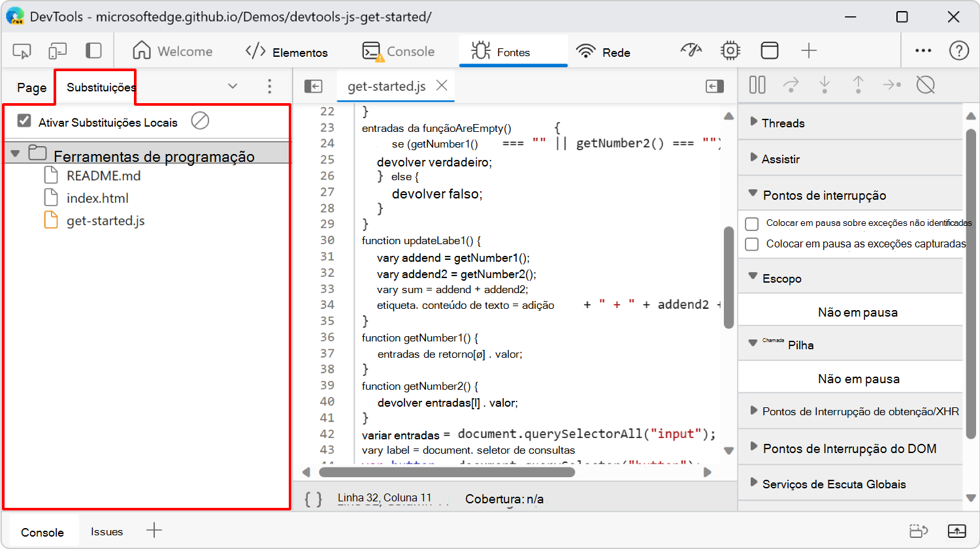This screenshot has width=980, height=549.
Task: Enable pause on uncaught exceptions checkbox
Action: point(752,224)
